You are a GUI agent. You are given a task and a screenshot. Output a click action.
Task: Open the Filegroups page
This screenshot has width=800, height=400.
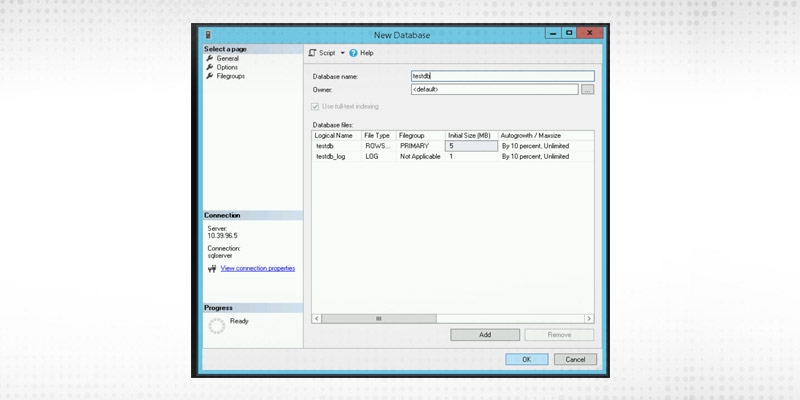click(231, 76)
